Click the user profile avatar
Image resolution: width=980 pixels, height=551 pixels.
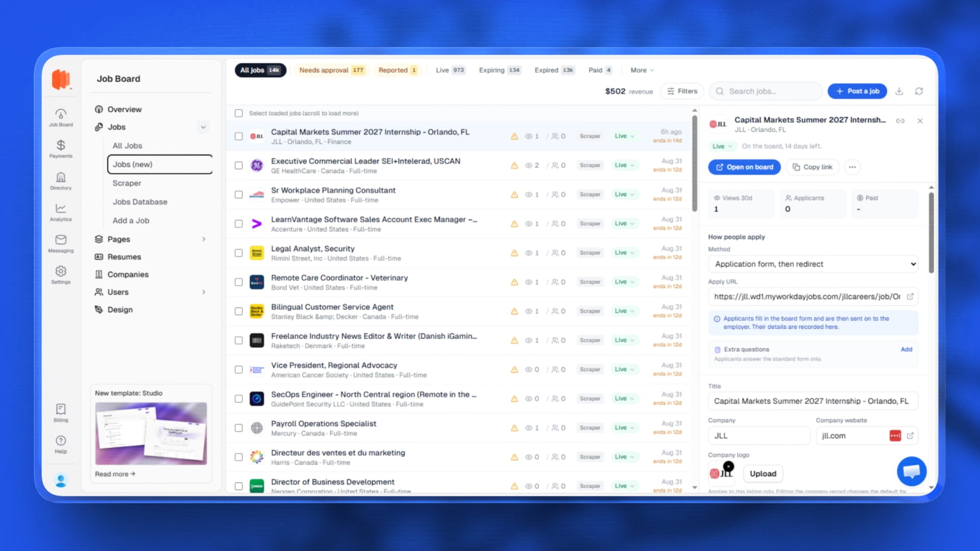click(x=61, y=481)
